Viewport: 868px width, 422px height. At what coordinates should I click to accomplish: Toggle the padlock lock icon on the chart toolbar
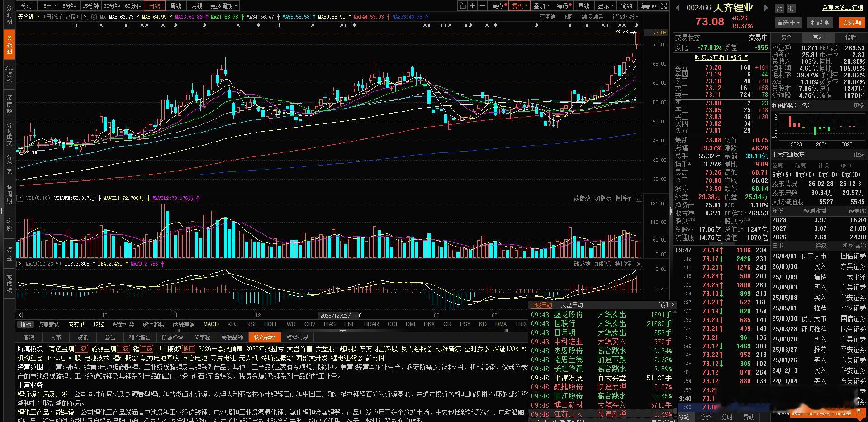pos(462,6)
